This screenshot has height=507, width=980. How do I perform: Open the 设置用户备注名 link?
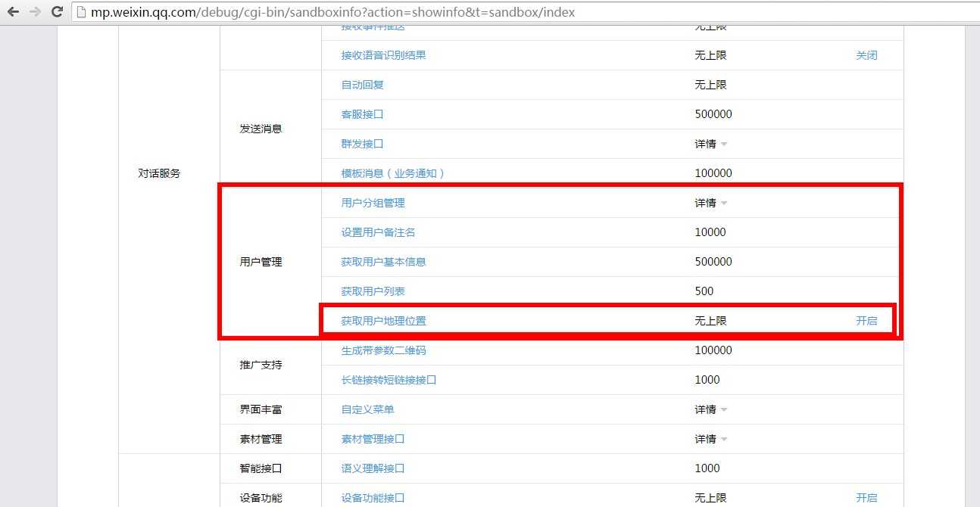(379, 232)
